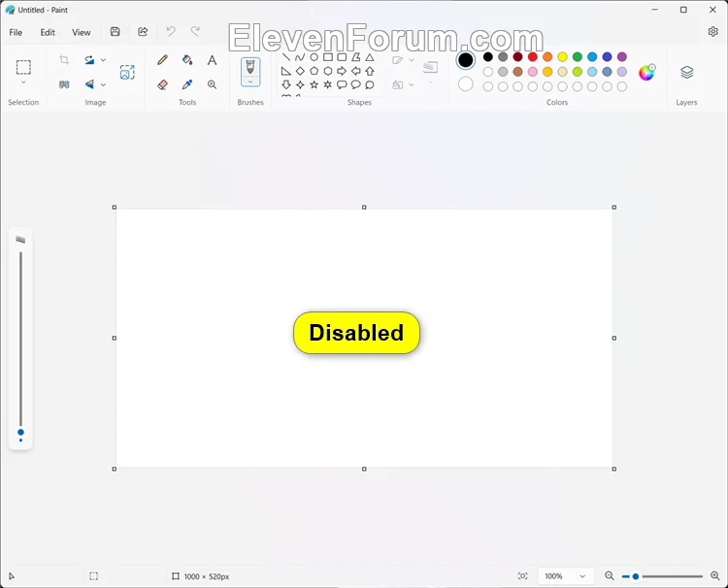The width and height of the screenshot is (728, 588).
Task: Open the Edit menu
Action: (x=48, y=32)
